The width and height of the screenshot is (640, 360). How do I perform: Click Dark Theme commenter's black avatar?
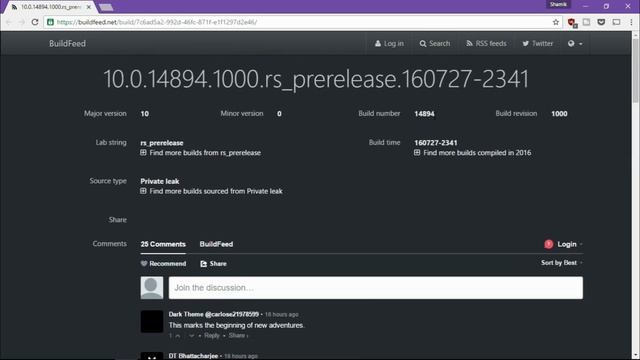pyautogui.click(x=152, y=322)
